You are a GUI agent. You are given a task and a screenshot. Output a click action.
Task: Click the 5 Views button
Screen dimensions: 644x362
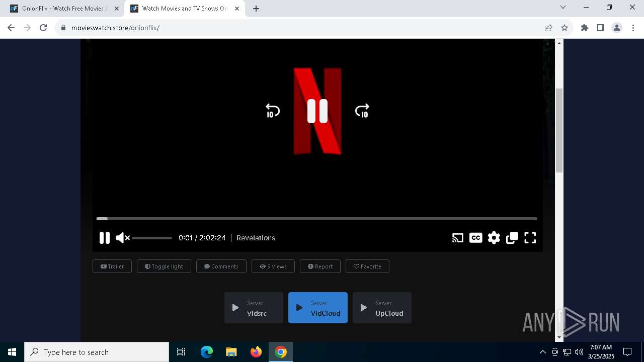click(273, 266)
